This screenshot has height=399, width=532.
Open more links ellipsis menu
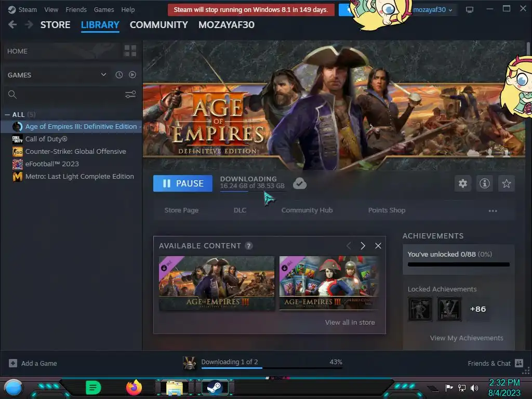493,211
